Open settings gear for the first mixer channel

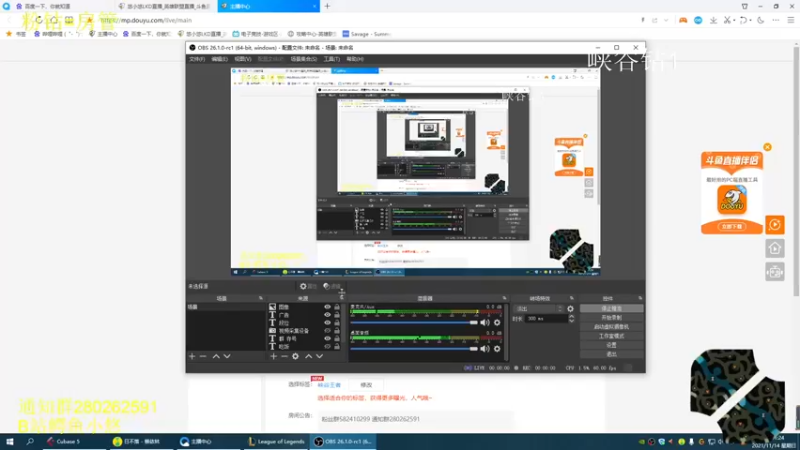click(x=497, y=322)
